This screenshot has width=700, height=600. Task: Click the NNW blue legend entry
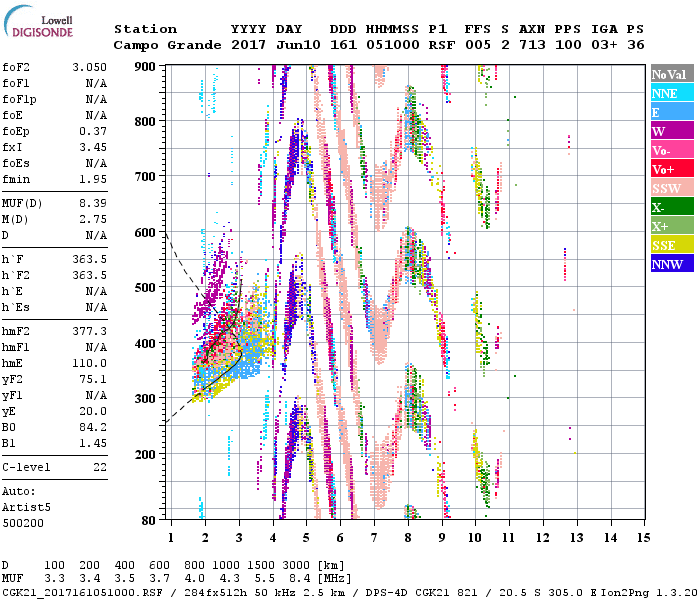(x=671, y=264)
